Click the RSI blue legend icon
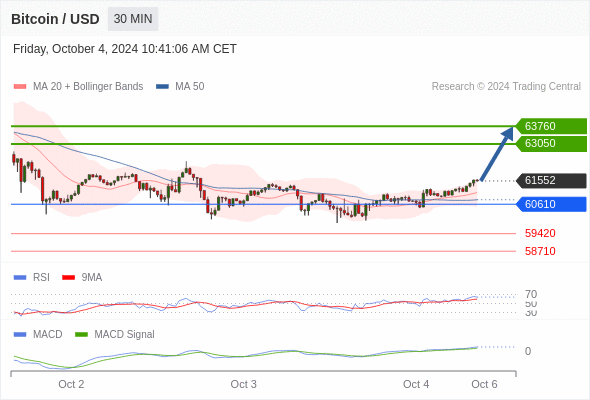Screen dimensions: 590x400 (20, 278)
